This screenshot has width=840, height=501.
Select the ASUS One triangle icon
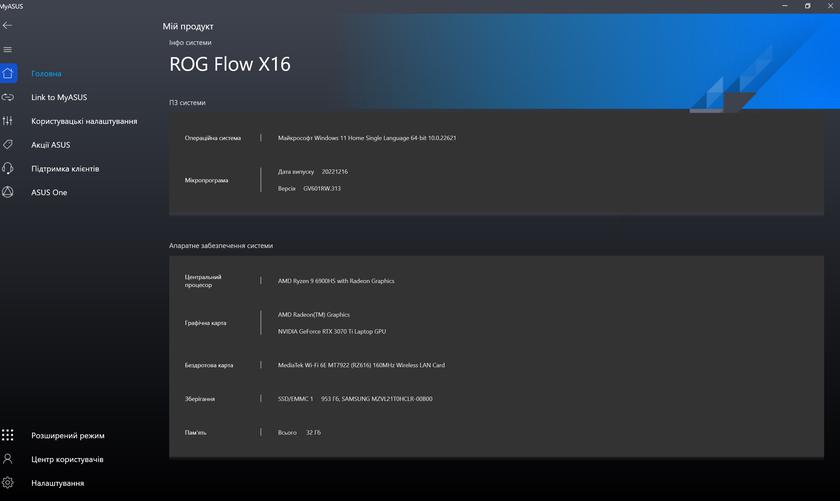8,192
